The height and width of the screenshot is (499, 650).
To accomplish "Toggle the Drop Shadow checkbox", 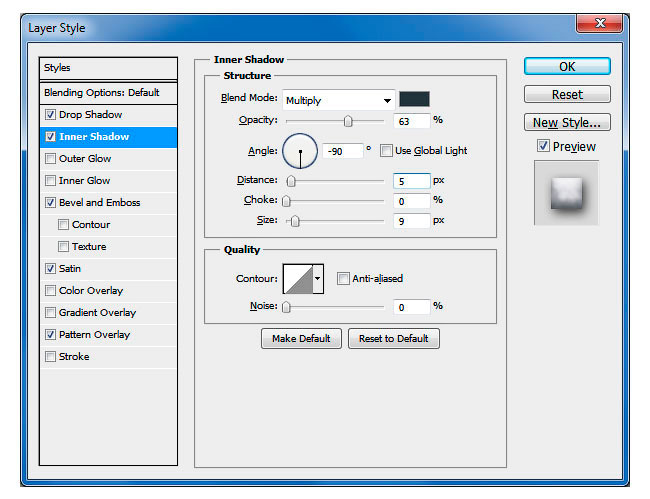I will click(x=50, y=114).
